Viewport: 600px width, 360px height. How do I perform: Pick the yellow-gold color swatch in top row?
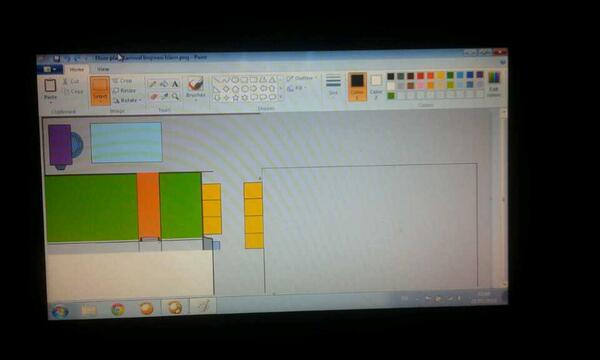(440, 75)
